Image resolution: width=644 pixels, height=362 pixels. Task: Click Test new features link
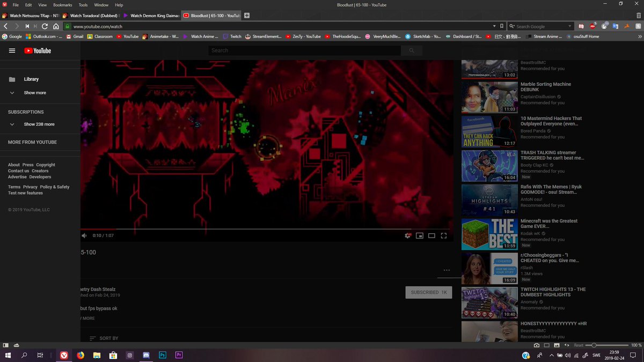(25, 193)
